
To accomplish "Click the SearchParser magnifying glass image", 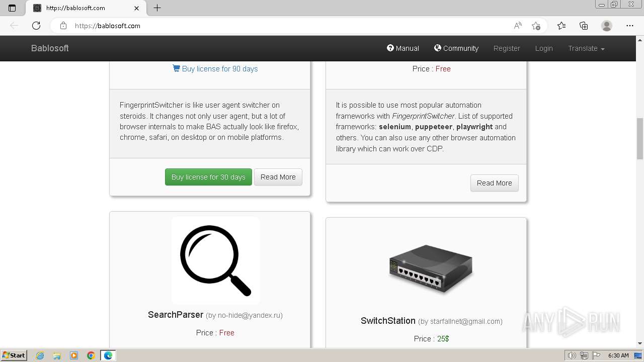I will [x=215, y=260].
